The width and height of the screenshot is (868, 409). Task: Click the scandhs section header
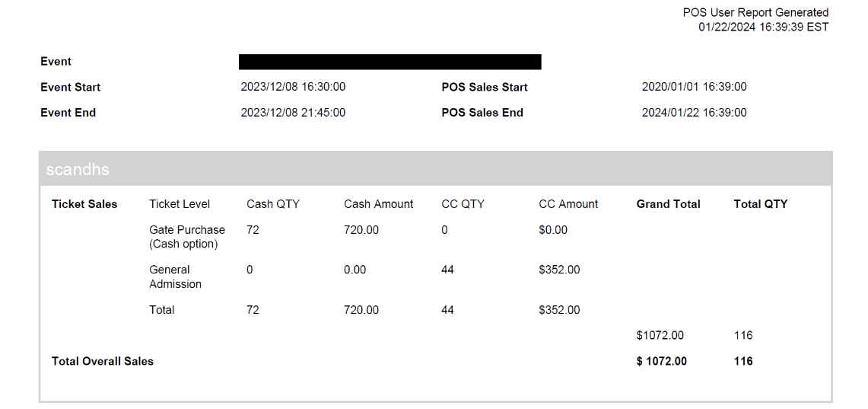78,169
